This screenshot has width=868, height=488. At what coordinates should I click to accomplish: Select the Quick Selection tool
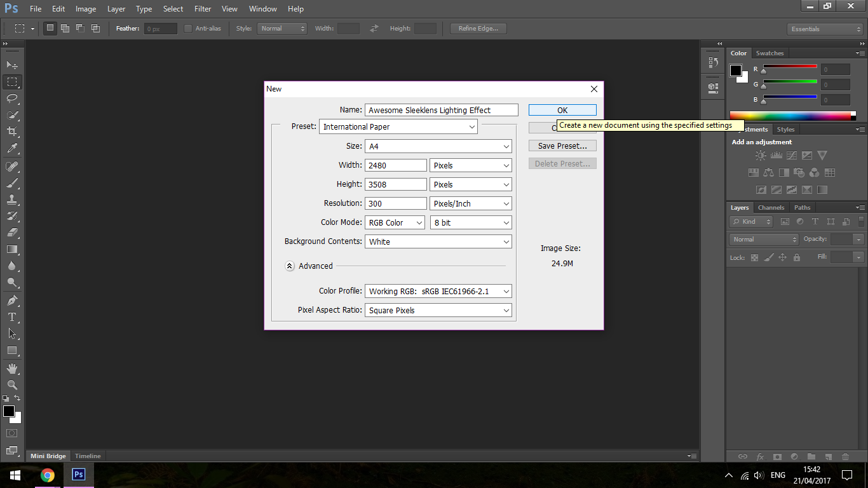[x=12, y=115]
